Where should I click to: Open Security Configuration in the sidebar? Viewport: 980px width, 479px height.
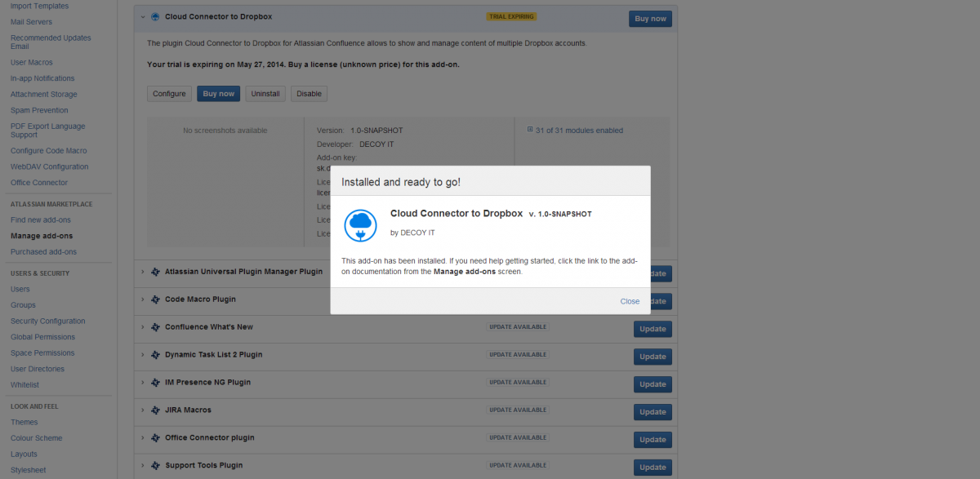coord(47,321)
